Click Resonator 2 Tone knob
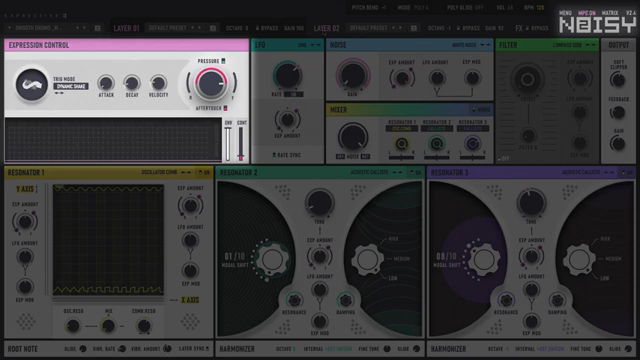Screen dimensions: 640x360 [320, 203]
